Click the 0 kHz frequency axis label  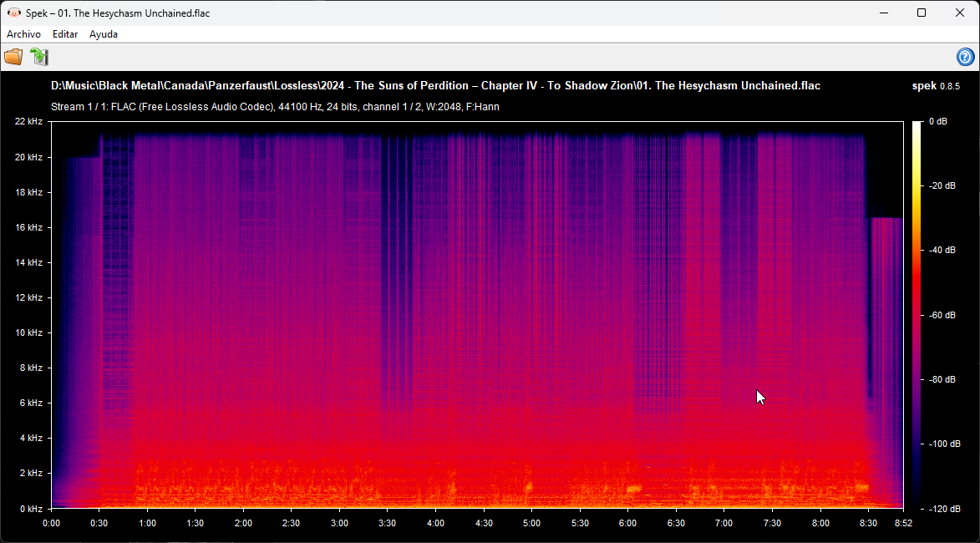pyautogui.click(x=31, y=509)
